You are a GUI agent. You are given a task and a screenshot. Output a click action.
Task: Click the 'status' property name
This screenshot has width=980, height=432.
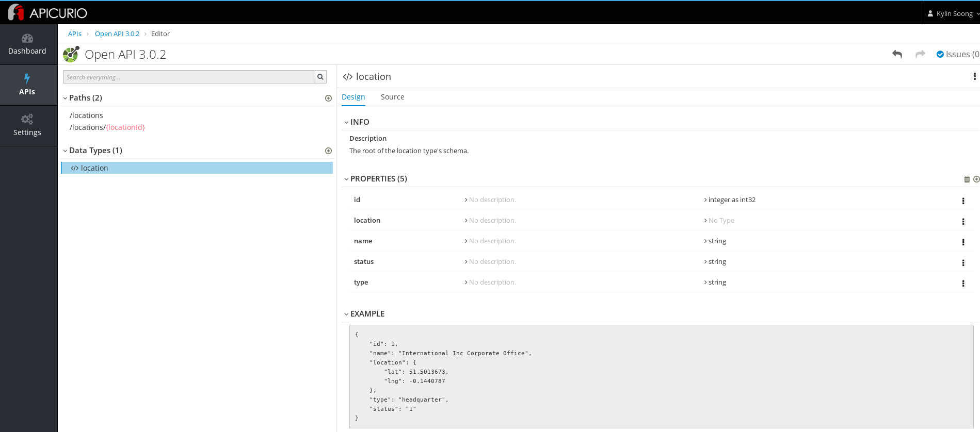coord(364,262)
